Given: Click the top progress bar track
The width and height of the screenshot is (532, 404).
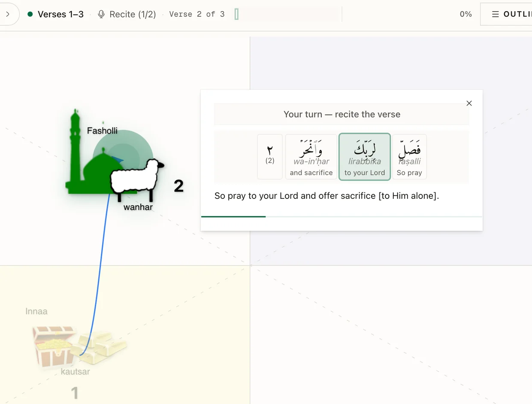Looking at the screenshot, I should pyautogui.click(x=288, y=14).
